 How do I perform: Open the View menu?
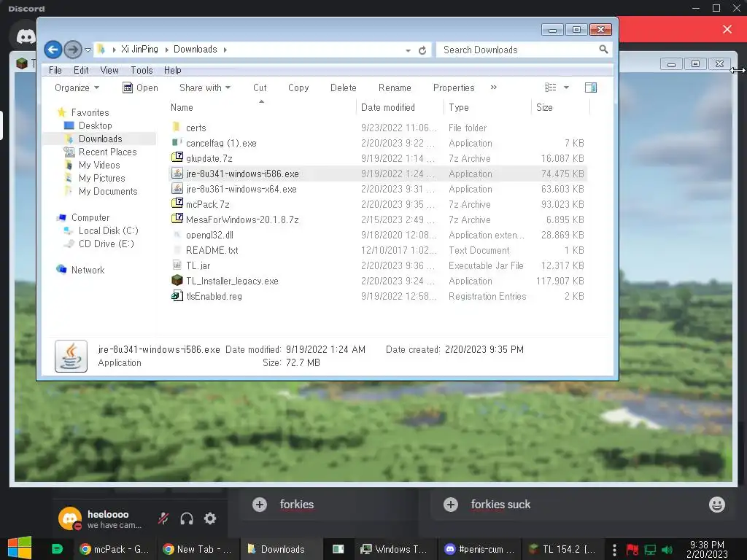coord(109,70)
